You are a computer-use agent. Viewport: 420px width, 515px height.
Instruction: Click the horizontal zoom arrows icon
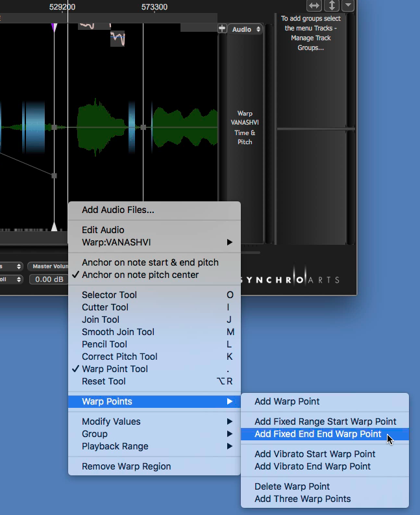[314, 6]
